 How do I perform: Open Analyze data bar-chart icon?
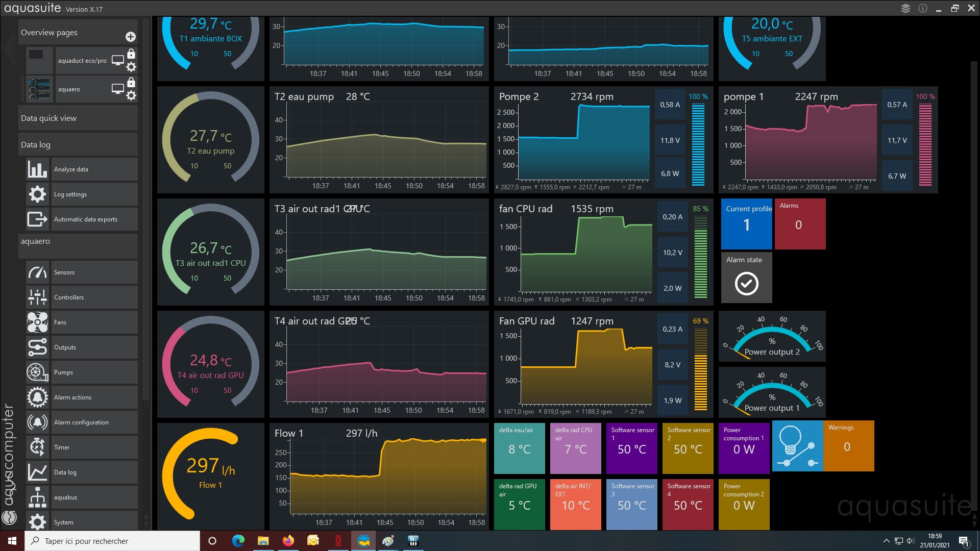(x=37, y=169)
